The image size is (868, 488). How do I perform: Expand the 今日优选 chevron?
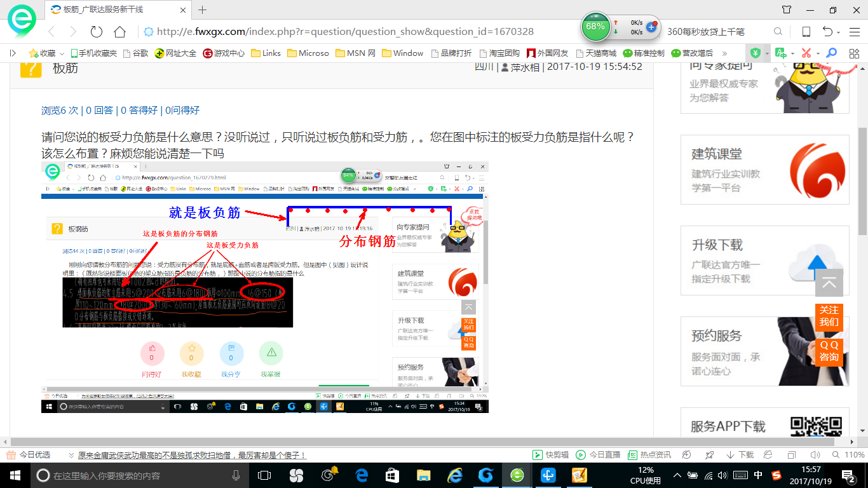click(x=72, y=455)
